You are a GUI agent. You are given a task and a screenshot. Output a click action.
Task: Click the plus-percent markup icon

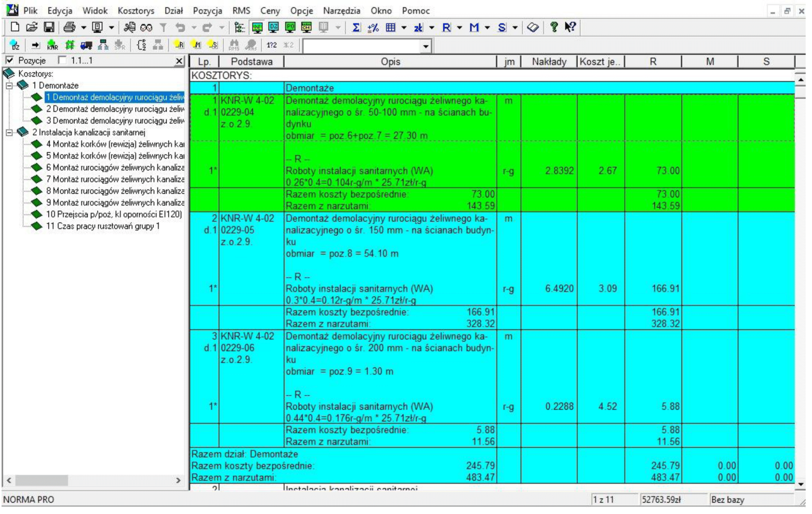[x=373, y=27]
